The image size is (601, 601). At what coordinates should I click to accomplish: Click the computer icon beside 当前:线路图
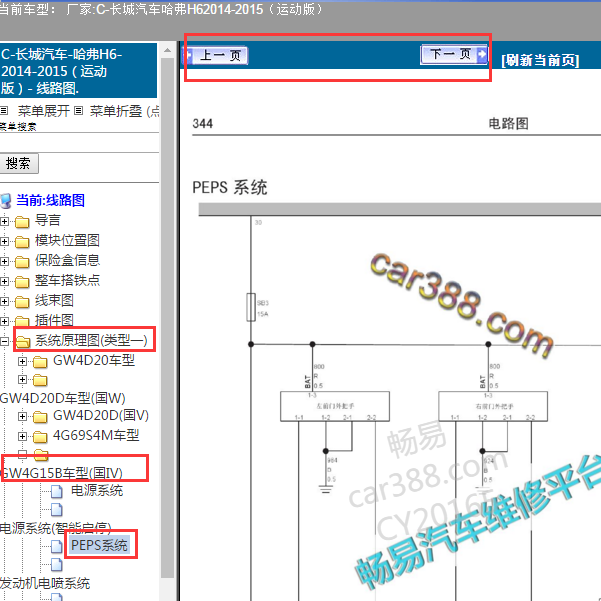(x=5, y=200)
